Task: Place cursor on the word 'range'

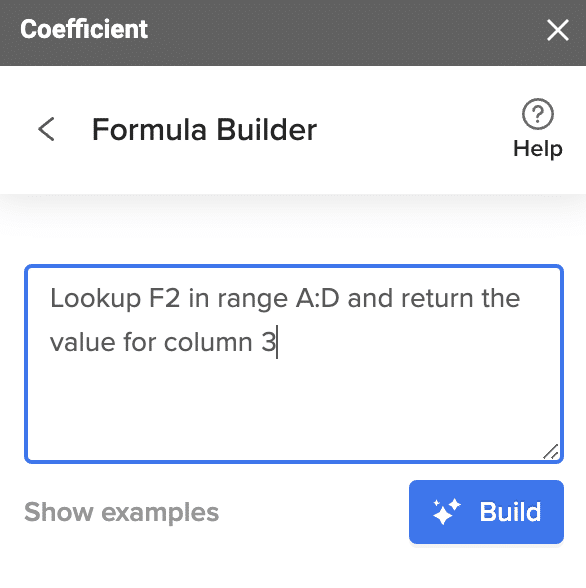Action: [253, 300]
